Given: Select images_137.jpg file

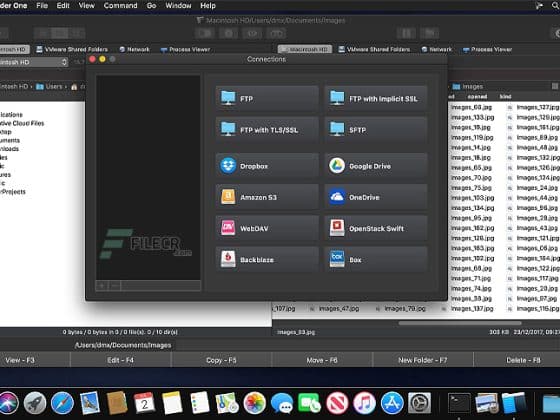Looking at the screenshot, I should [x=471, y=308].
